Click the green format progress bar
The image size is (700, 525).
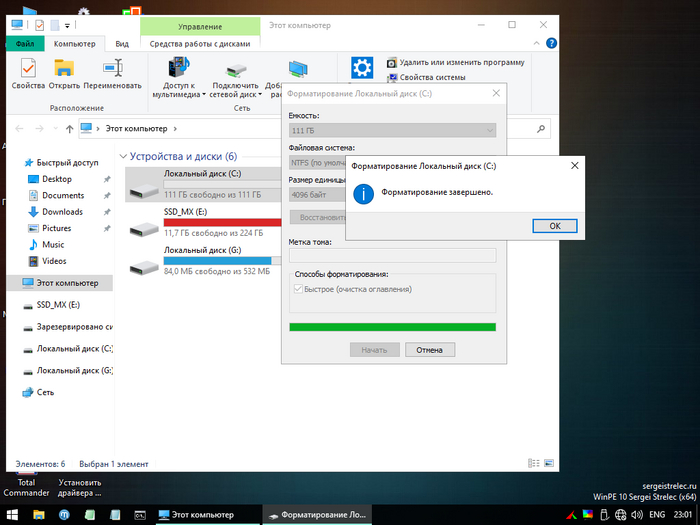[x=392, y=327]
